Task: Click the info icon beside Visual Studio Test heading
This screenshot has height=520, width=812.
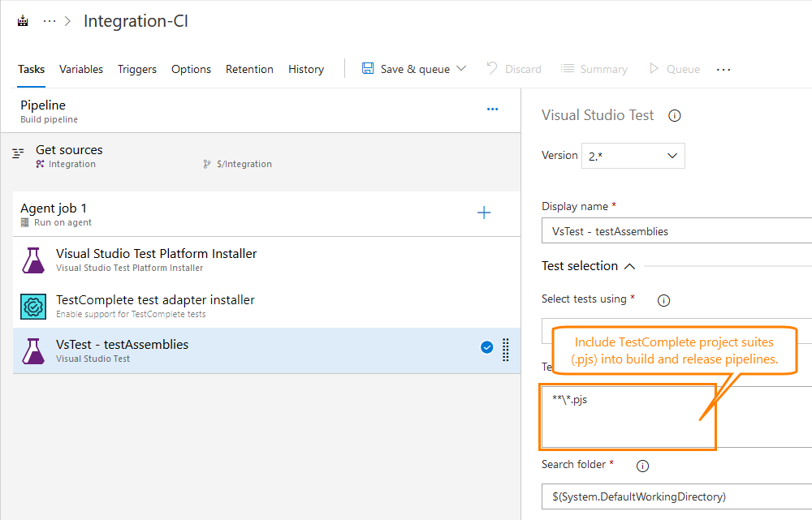Action: (675, 115)
